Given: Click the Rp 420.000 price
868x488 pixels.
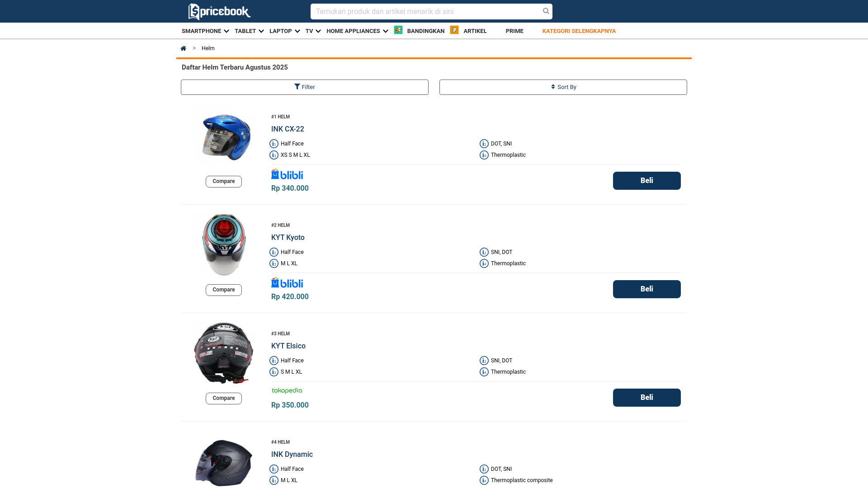Looking at the screenshot, I should (x=290, y=297).
